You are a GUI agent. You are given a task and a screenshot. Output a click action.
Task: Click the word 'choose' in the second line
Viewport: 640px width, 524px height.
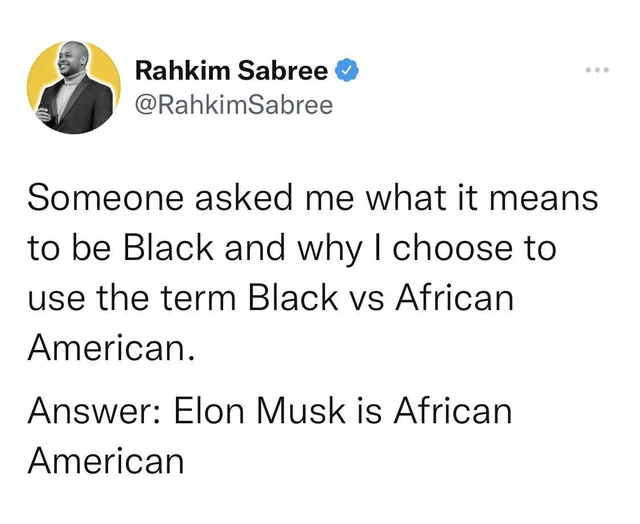(x=452, y=248)
